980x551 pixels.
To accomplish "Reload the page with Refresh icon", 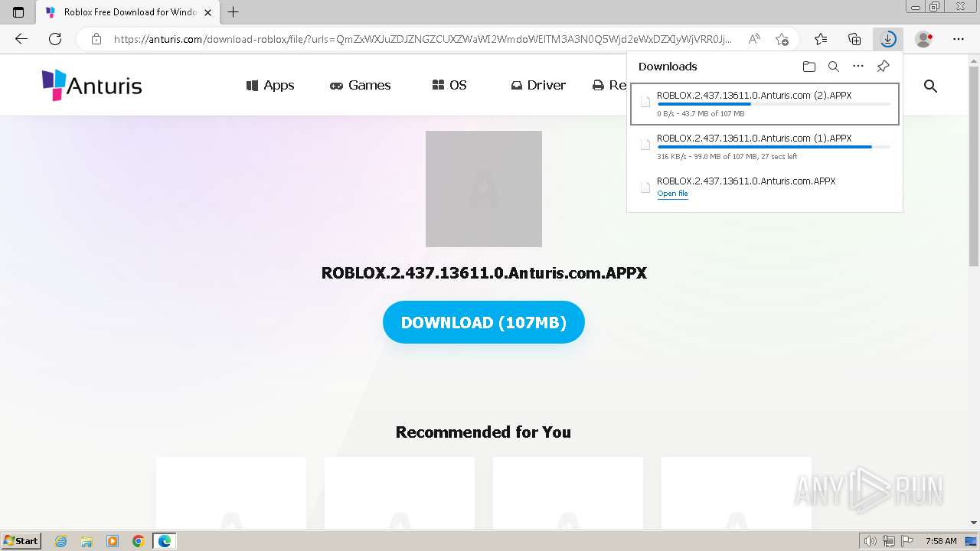I will tap(55, 39).
